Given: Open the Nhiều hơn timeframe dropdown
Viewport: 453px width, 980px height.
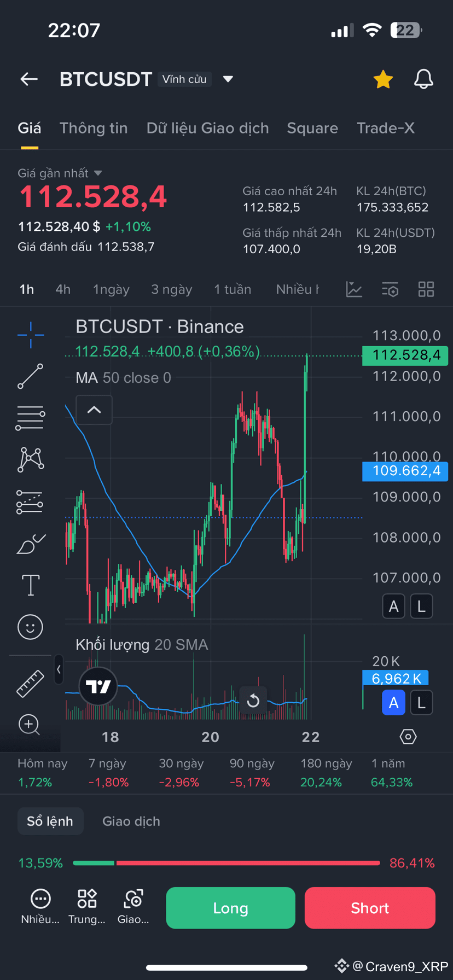Looking at the screenshot, I should 298,289.
